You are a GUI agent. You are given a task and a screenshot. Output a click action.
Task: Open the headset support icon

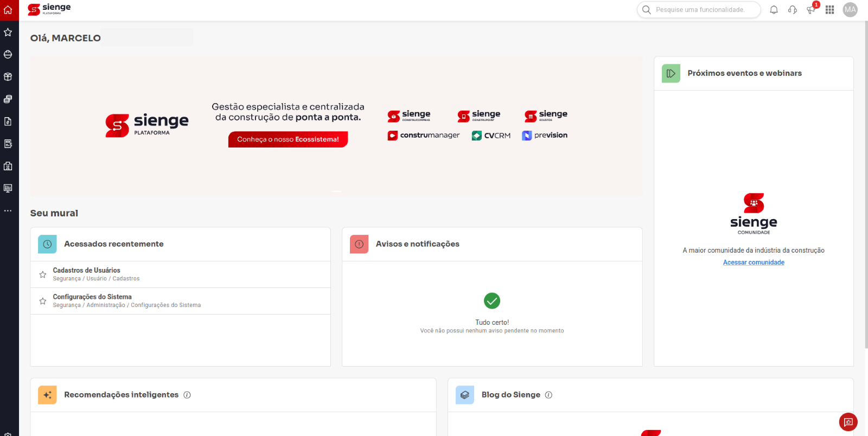pyautogui.click(x=793, y=10)
